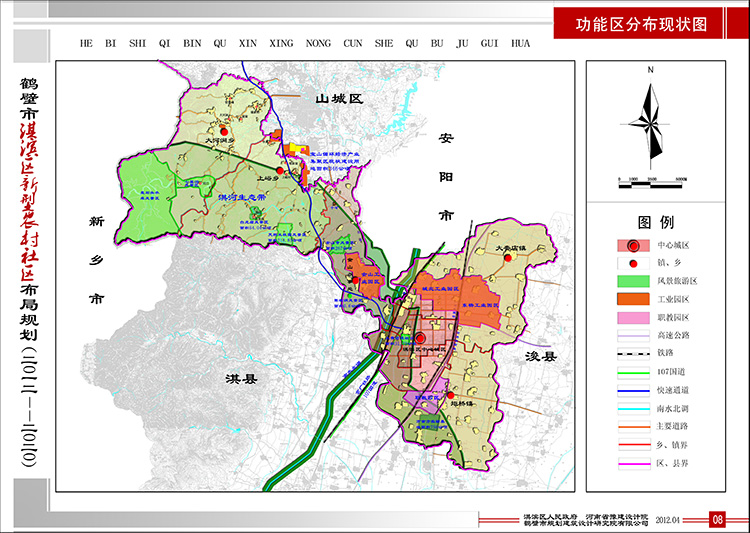Click the red page number 08 badge
Screen dimensions: 750x533
point(717,519)
